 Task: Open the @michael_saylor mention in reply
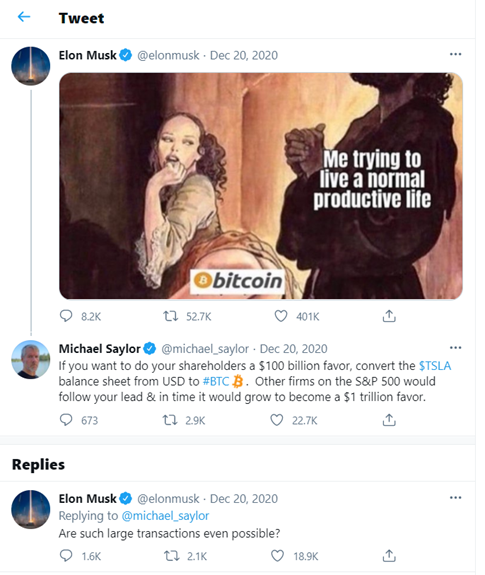coord(165,516)
